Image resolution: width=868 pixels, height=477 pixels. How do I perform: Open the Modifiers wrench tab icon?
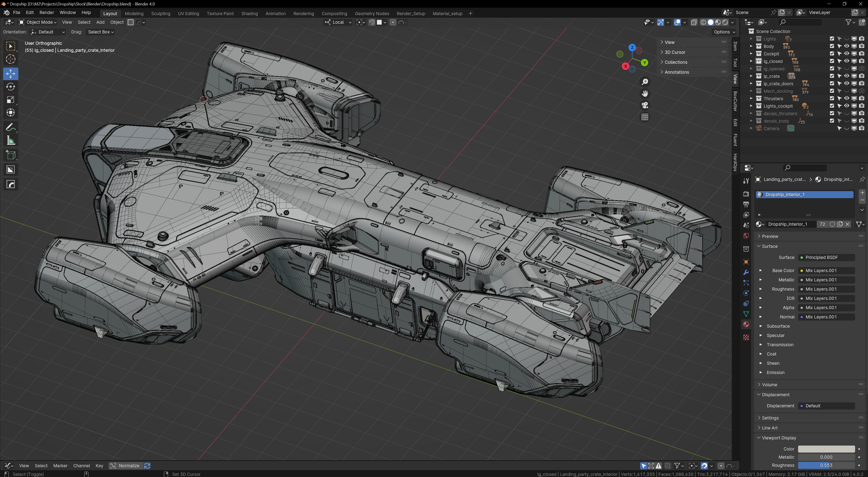click(746, 273)
